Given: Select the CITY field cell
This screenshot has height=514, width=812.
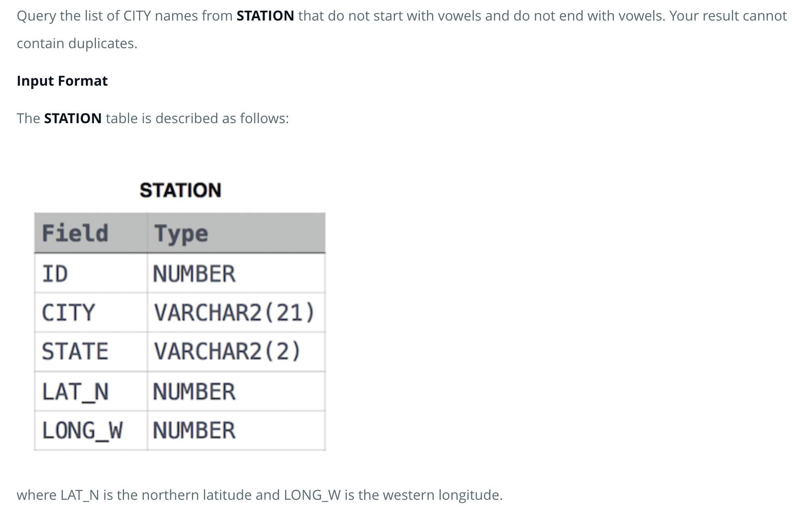Looking at the screenshot, I should coord(91,312).
